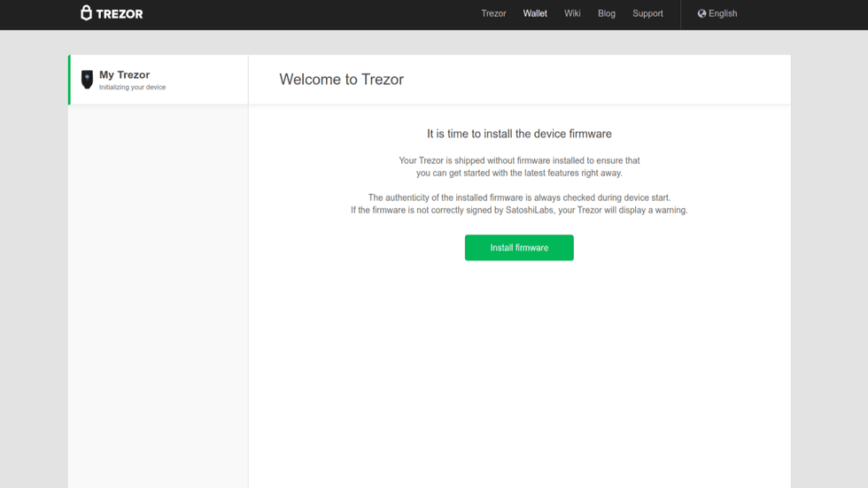The width and height of the screenshot is (868, 488).
Task: Click the TREZOR wordmark in the header
Action: (x=120, y=14)
